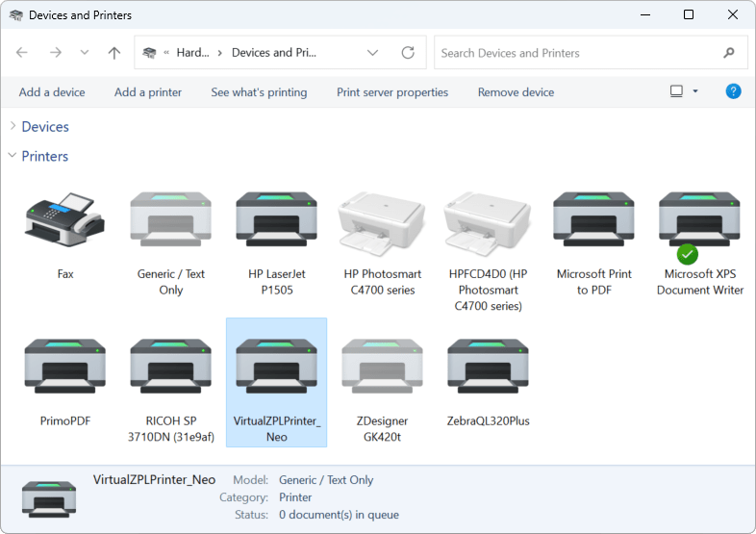
Task: Open the view options dropdown arrow
Action: 695,90
